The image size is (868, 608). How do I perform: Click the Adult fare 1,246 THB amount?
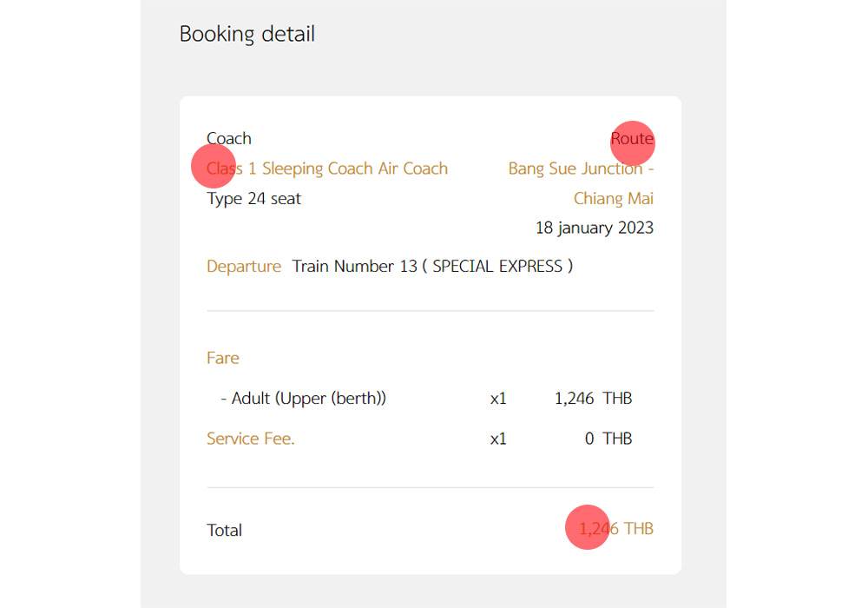593,400
